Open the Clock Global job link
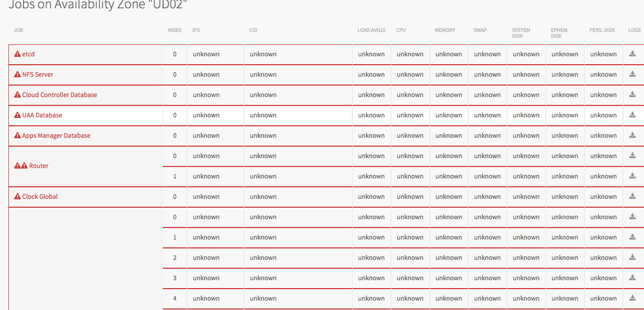The image size is (644, 310). 40,197
